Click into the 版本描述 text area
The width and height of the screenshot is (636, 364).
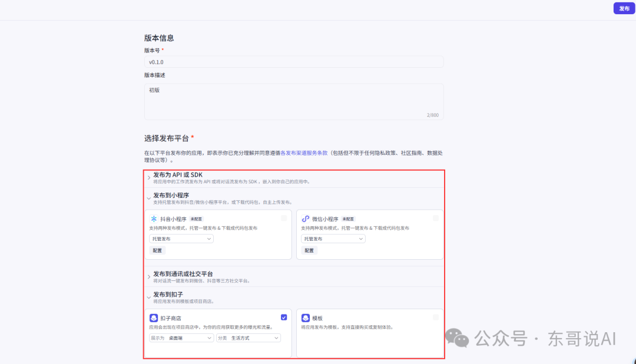[x=294, y=101]
